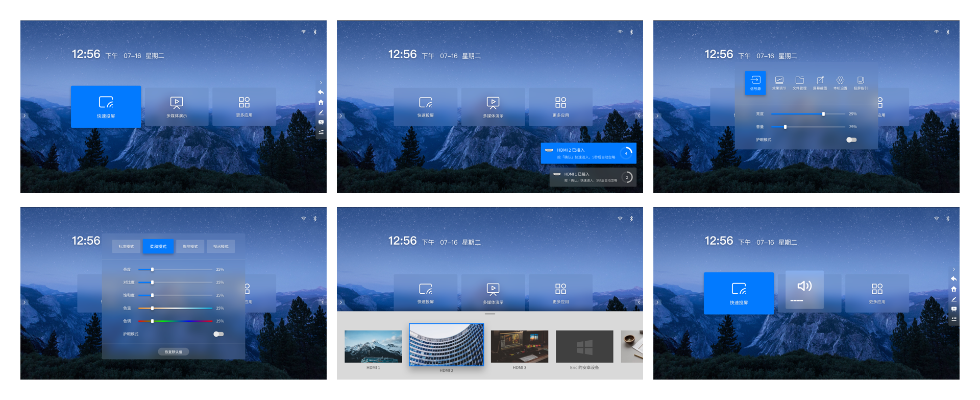Screen dimensions: 980x400
Task: Click Bluetooth status icon on top-left screen
Action: 315,32
